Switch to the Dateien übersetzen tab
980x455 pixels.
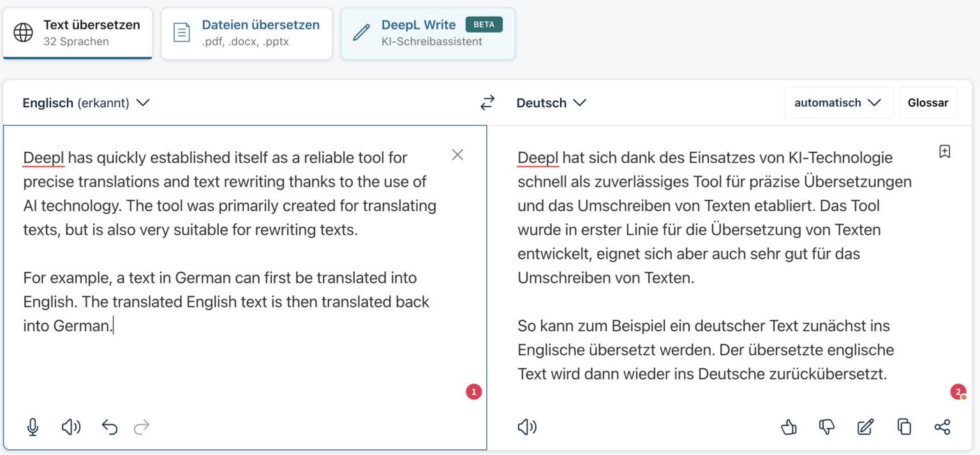(x=247, y=33)
